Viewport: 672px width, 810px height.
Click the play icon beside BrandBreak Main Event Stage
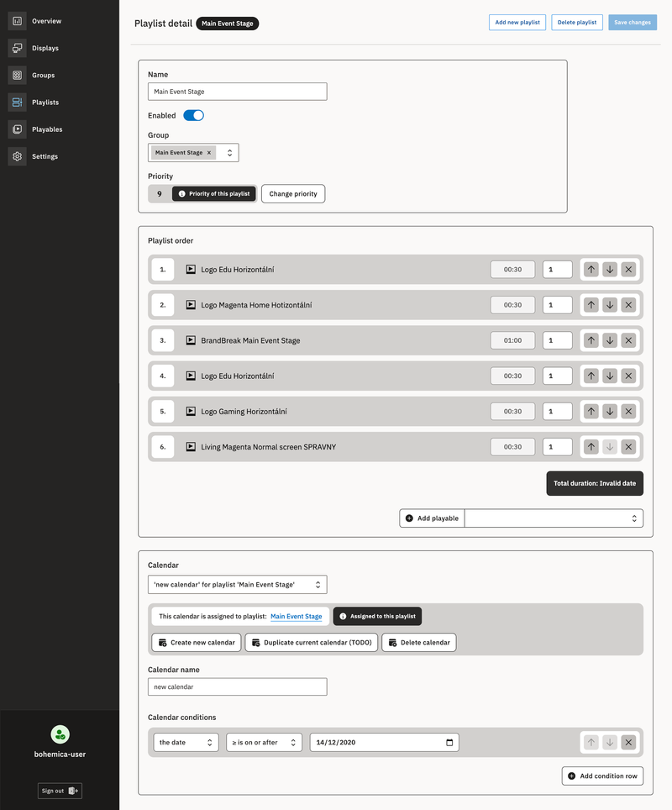pyautogui.click(x=191, y=340)
